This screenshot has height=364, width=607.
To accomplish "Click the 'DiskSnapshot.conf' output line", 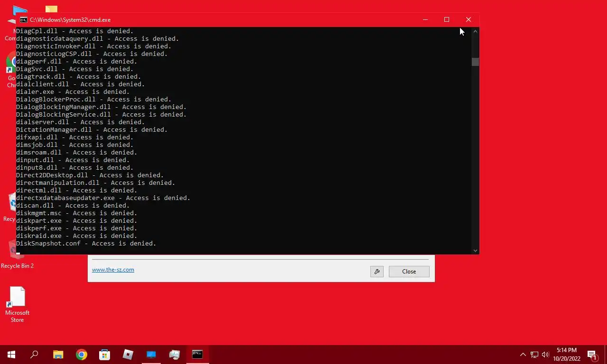I will pos(86,244).
